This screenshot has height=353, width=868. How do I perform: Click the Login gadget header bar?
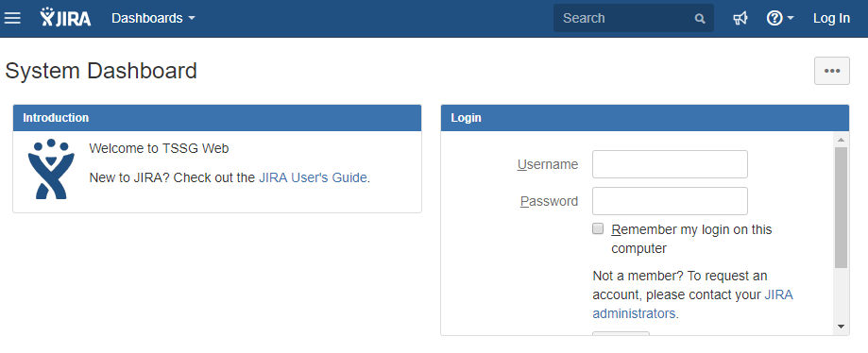point(645,118)
